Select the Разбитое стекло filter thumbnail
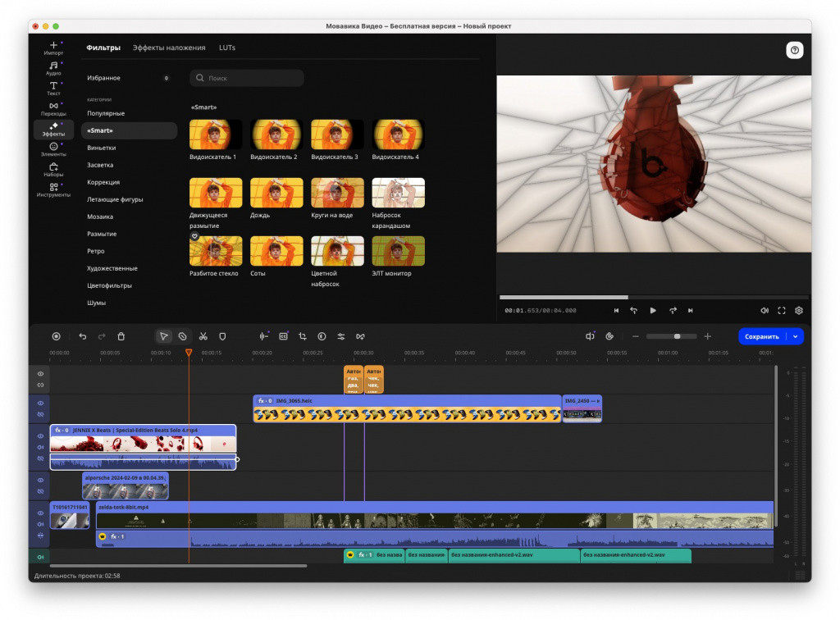Viewport: 840px width, 620px height. (216, 252)
